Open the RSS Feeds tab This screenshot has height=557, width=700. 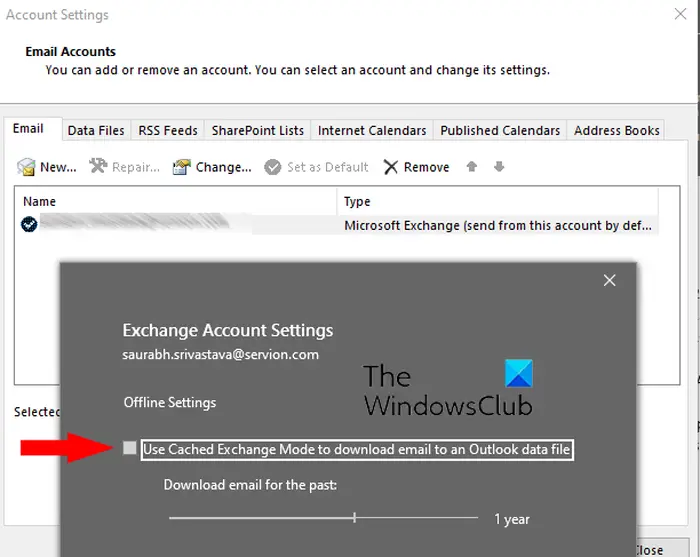coord(168,130)
